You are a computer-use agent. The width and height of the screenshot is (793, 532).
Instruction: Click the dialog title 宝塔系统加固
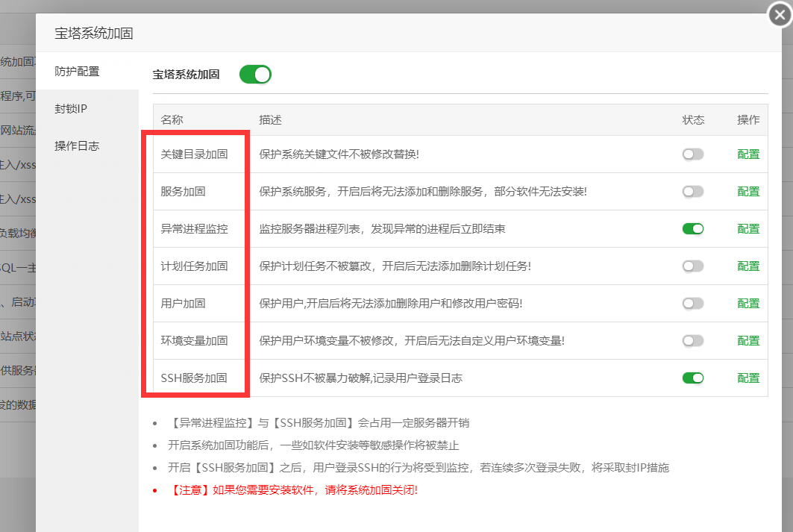(94, 34)
